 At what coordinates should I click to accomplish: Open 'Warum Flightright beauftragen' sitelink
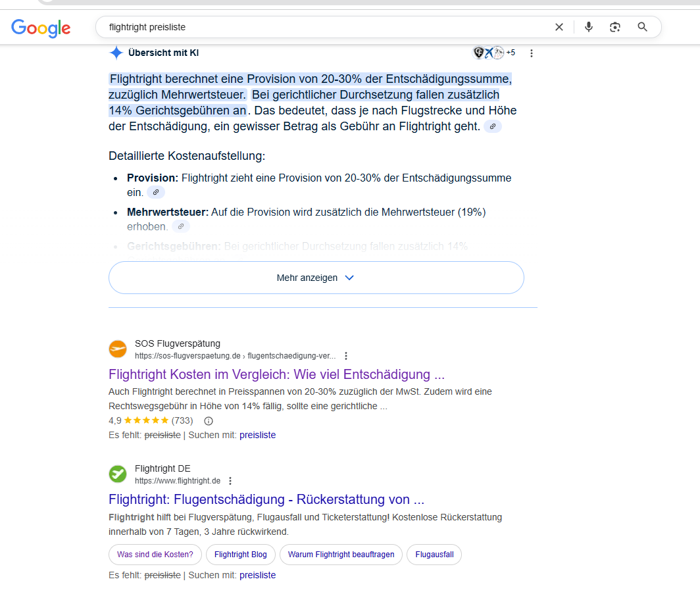point(341,555)
